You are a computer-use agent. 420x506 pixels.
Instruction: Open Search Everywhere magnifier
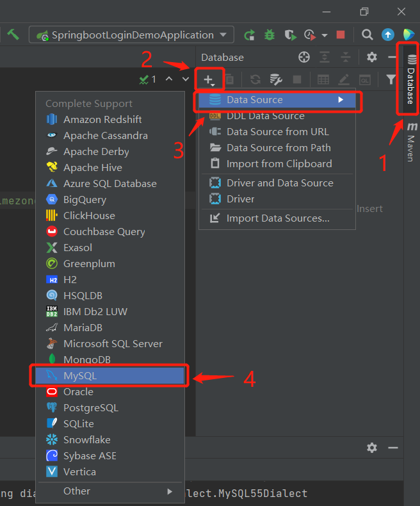[x=367, y=35]
